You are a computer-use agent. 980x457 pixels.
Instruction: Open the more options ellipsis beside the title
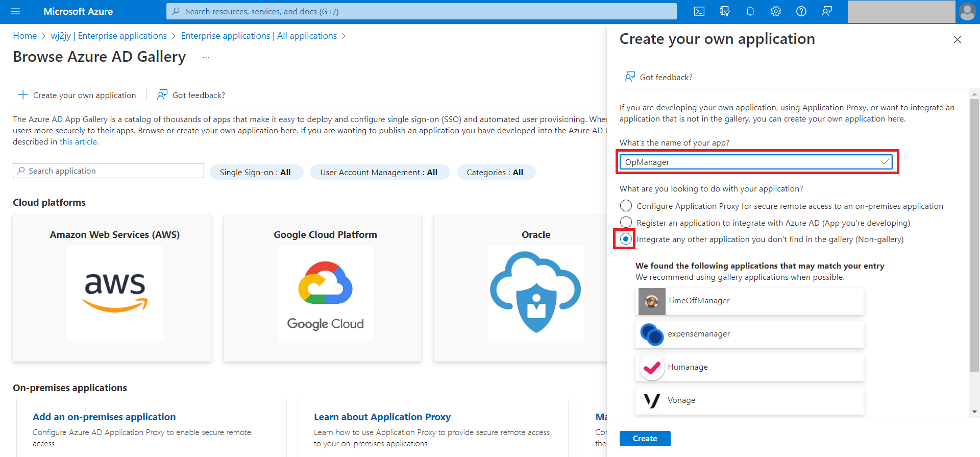point(206,57)
